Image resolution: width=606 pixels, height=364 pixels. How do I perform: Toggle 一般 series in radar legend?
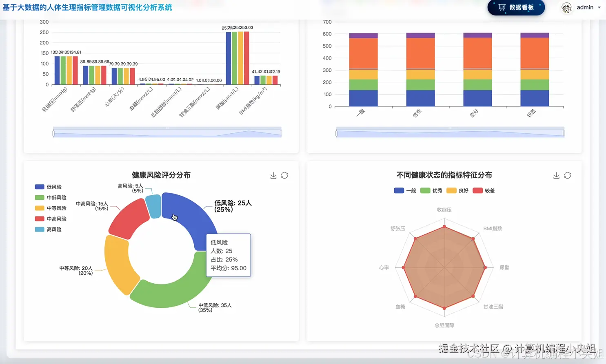[x=405, y=190]
